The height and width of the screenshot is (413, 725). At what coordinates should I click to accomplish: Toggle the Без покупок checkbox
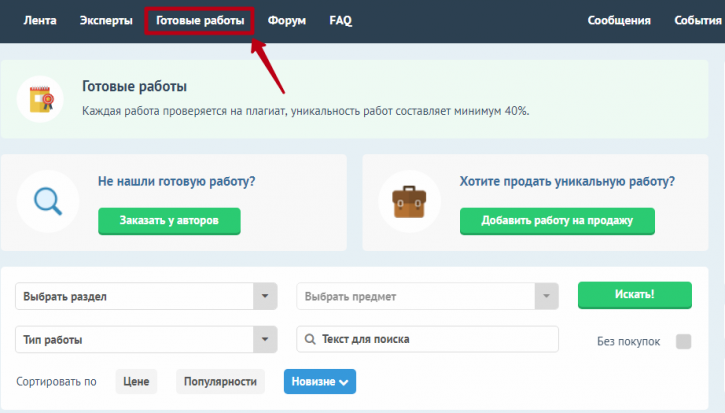[683, 342]
